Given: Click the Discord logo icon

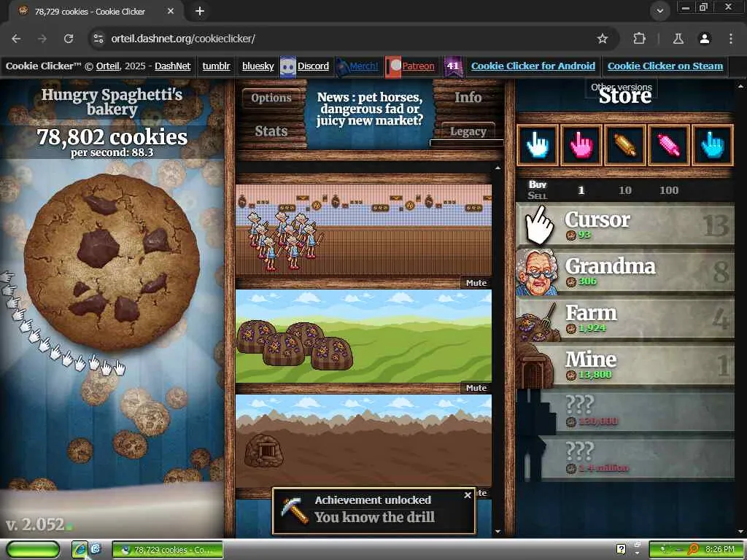Looking at the screenshot, I should [287, 66].
